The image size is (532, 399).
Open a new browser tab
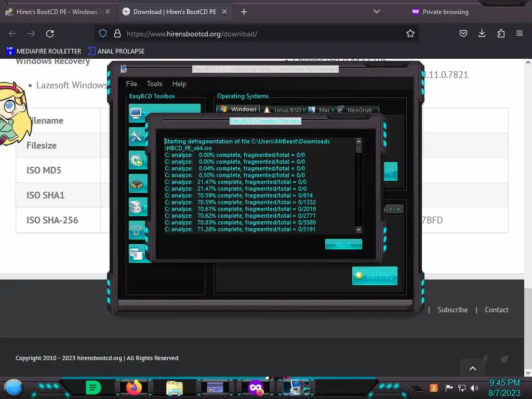[244, 12]
